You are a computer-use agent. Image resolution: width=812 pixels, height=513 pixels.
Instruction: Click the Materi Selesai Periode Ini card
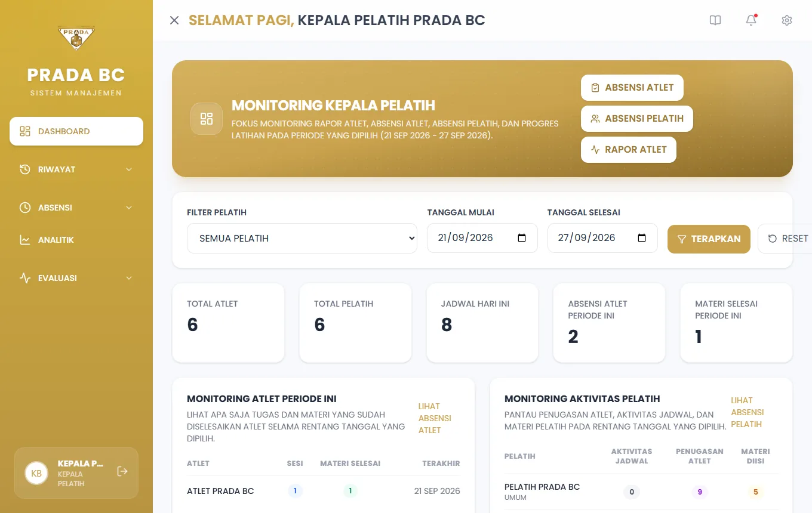pos(737,323)
